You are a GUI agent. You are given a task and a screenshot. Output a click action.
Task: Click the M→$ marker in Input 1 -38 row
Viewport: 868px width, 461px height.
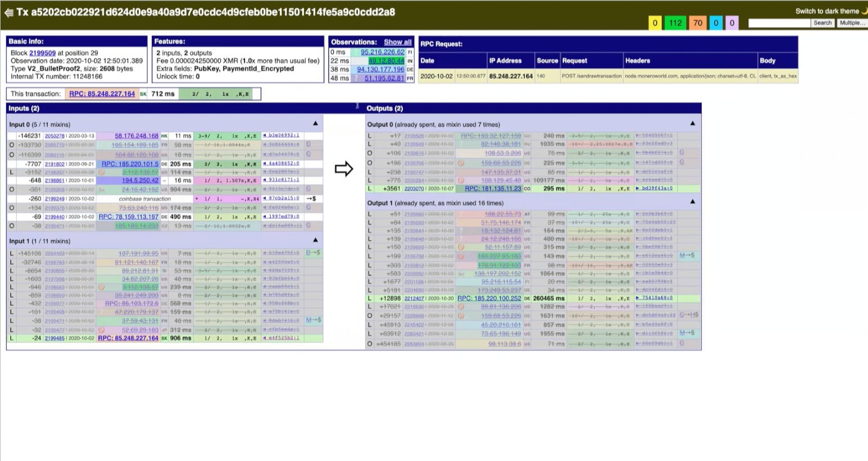[x=313, y=320]
